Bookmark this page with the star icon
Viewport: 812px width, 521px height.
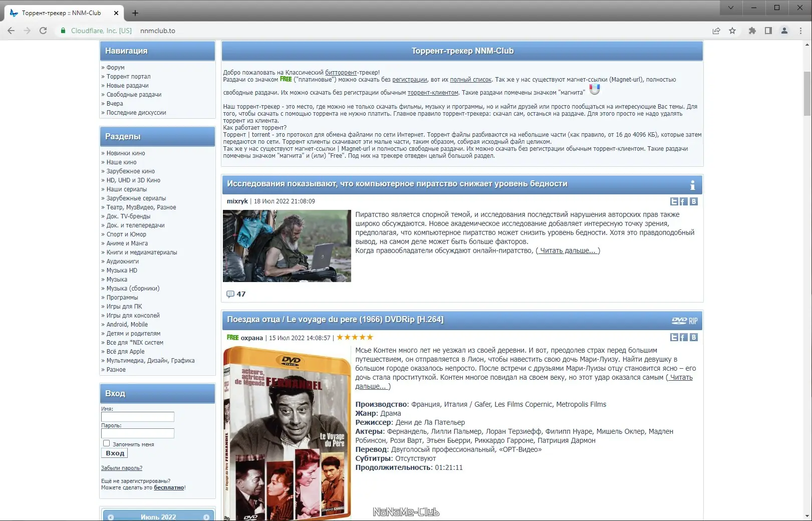coord(732,31)
